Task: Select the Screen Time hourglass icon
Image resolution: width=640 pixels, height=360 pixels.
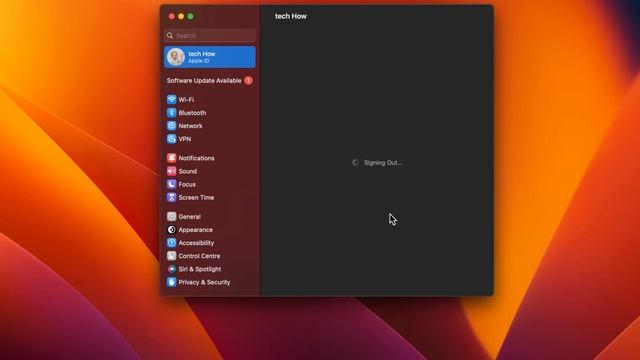Action: point(171,197)
